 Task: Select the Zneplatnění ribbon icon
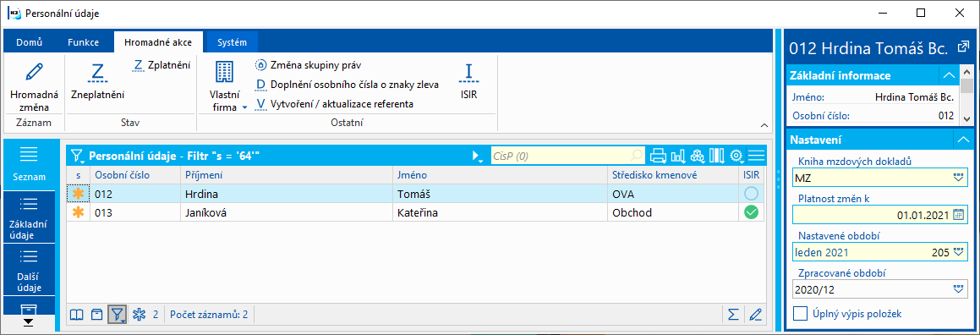point(97,73)
